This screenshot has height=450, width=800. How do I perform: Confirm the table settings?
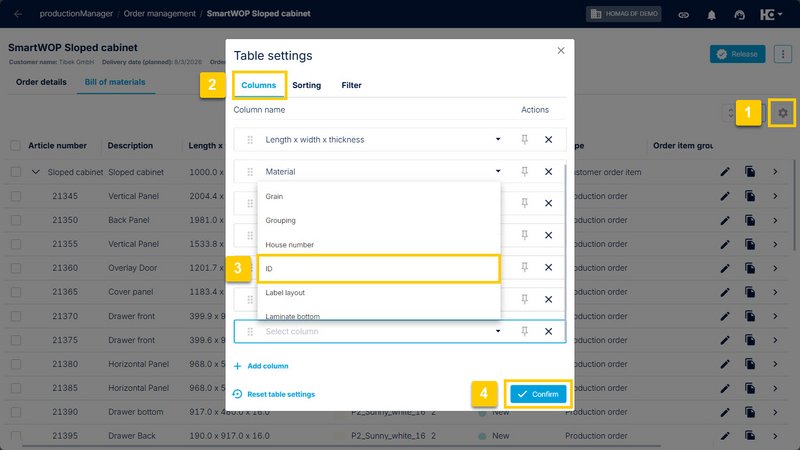point(538,394)
